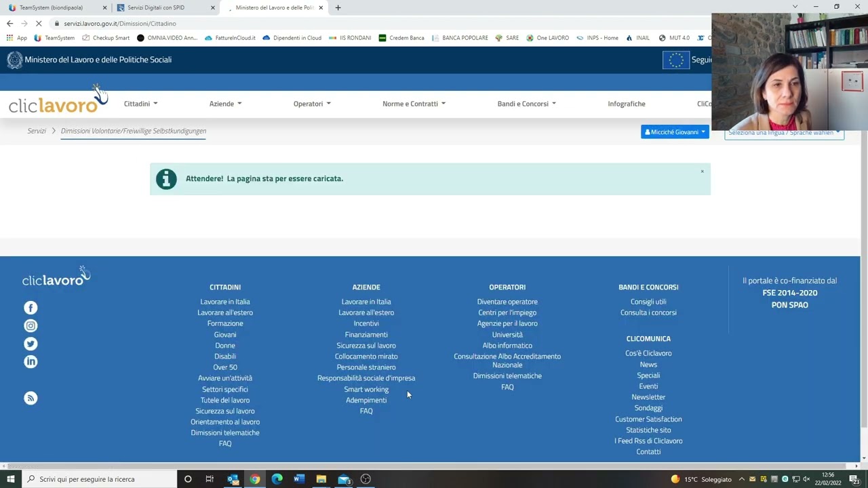The image size is (868, 488).
Task: Open the Newsletter footer link
Action: [648, 397]
